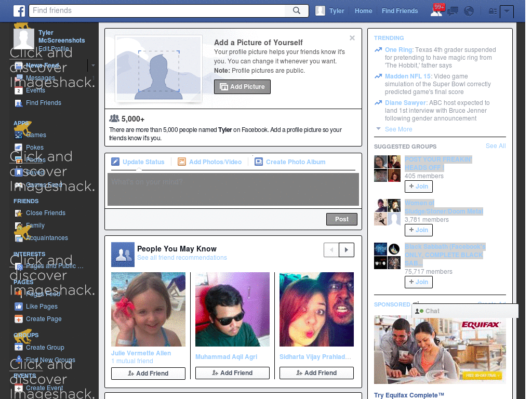Image resolution: width=532 pixels, height=399 pixels.
Task: Join Post Your Freakin' Heads Off group
Action: coord(419,187)
